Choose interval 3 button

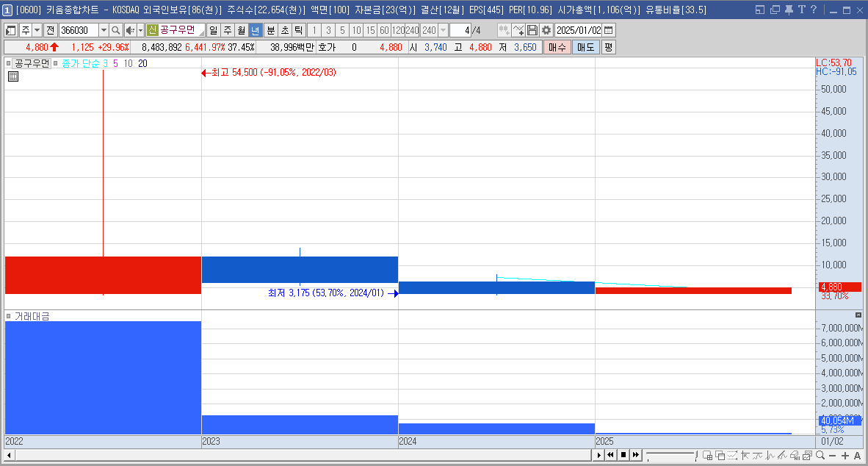tap(328, 30)
